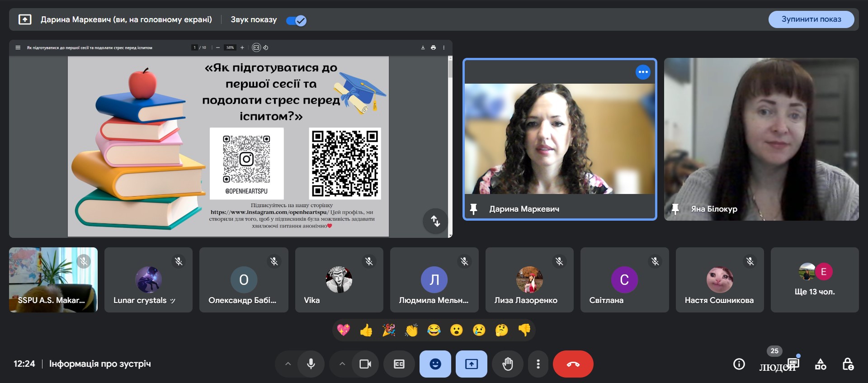This screenshot has width=868, height=383.
Task: Open the chat panel icon
Action: tap(793, 364)
